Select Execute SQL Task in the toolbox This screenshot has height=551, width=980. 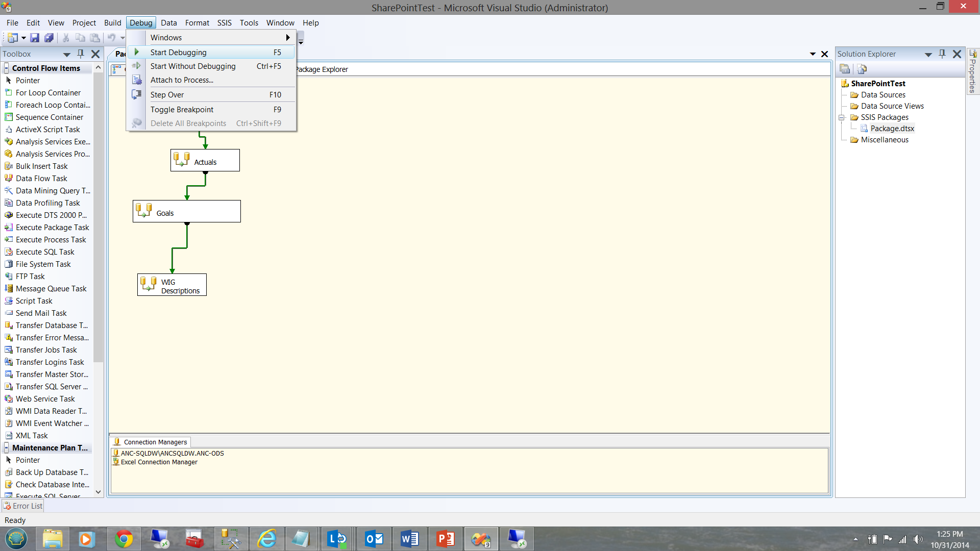pyautogui.click(x=45, y=252)
